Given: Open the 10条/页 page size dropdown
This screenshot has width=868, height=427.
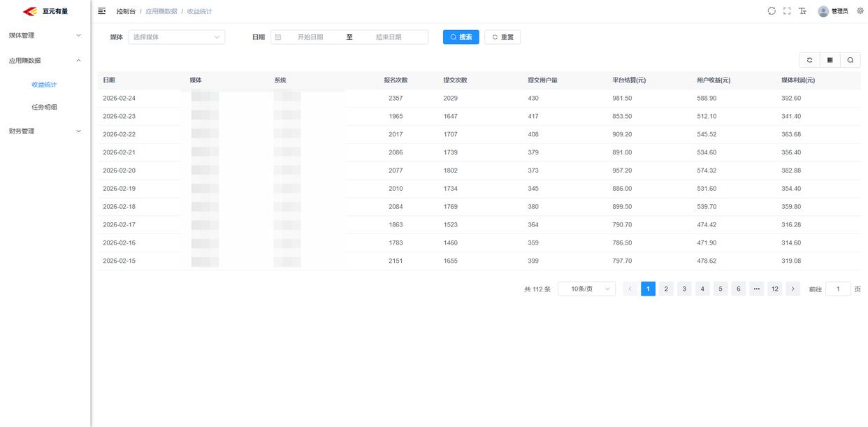Looking at the screenshot, I should (x=586, y=289).
